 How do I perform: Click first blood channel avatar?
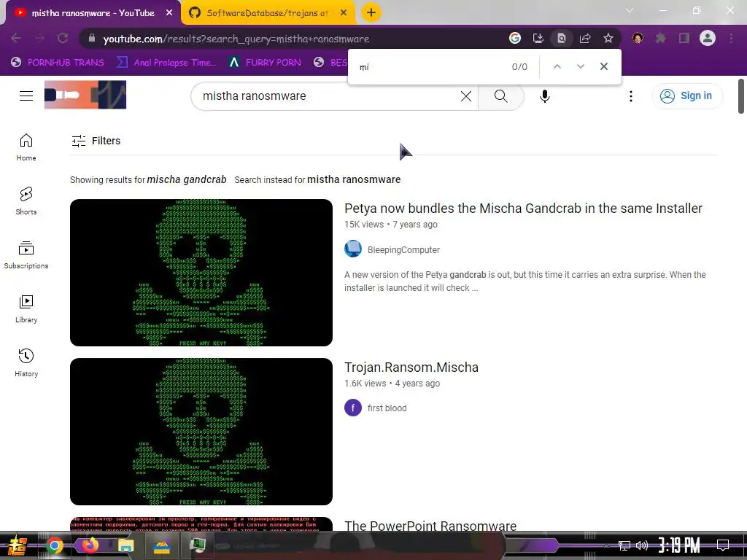coord(353,408)
